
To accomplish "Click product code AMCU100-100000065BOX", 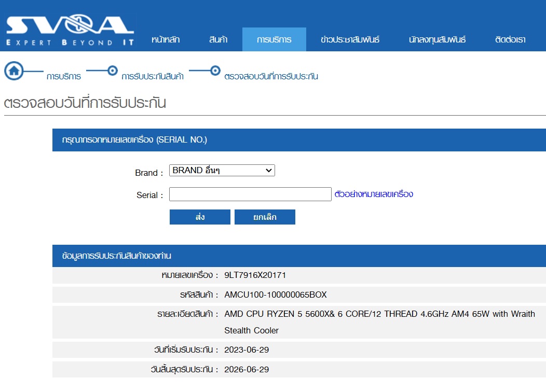I will 276,295.
